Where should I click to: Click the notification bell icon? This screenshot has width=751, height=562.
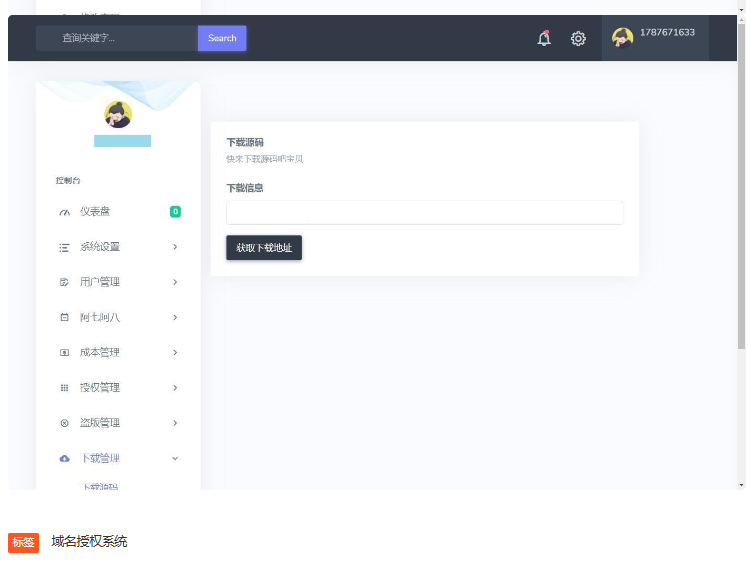pyautogui.click(x=544, y=38)
